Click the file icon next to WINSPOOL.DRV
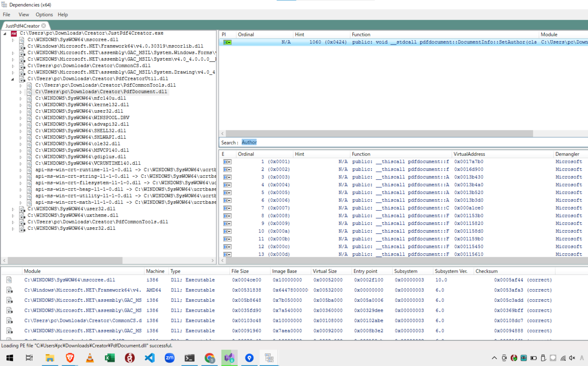This screenshot has width=588, height=366. (30, 118)
